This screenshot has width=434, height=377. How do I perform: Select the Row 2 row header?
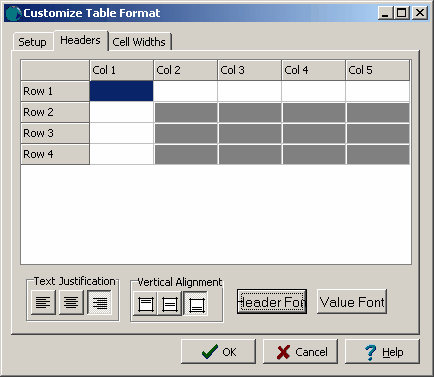point(55,112)
